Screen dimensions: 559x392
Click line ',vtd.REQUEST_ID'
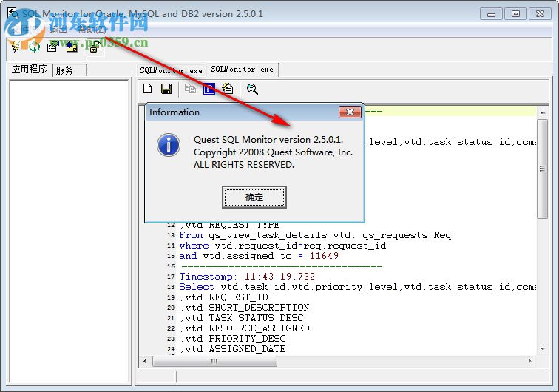224,297
